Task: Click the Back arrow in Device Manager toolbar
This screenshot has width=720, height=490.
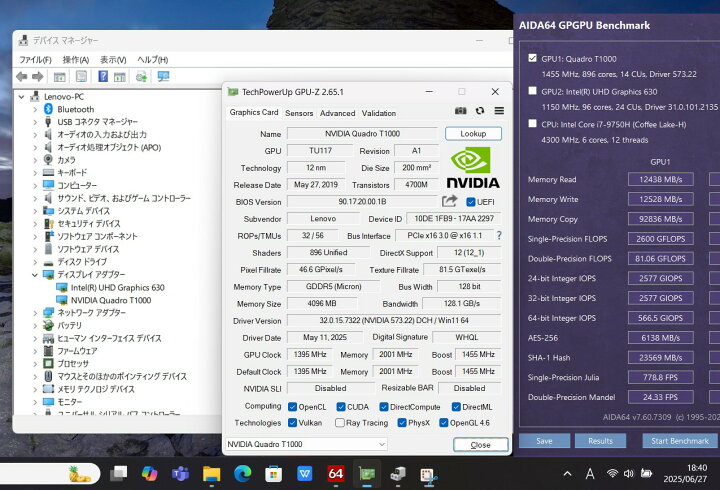Action: pos(22,77)
